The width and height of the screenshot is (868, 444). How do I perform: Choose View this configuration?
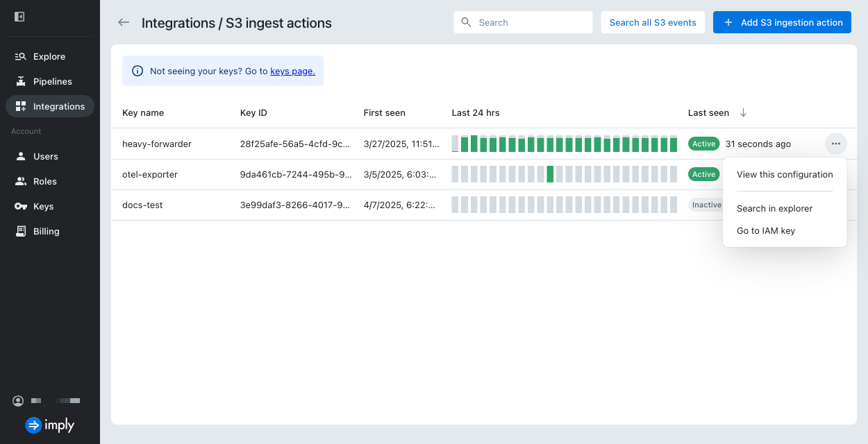pos(785,175)
